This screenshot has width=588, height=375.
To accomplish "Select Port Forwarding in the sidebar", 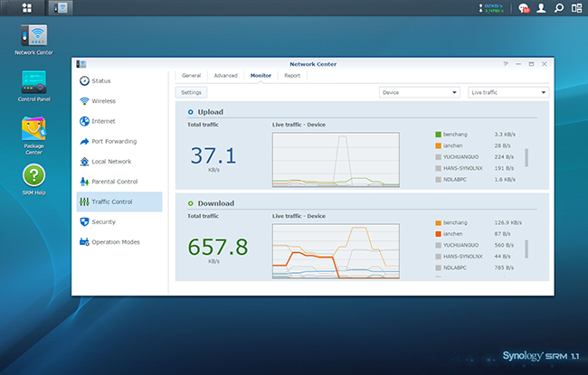I will pos(114,141).
